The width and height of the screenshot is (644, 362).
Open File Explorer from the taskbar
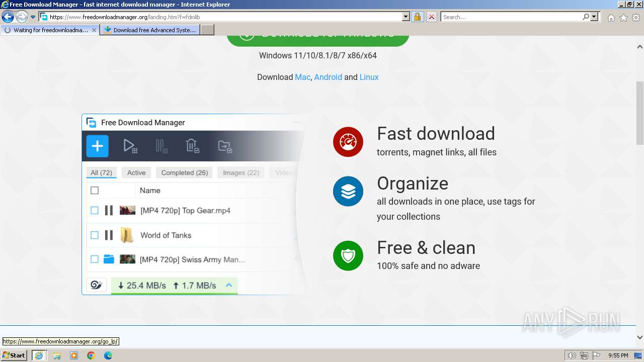[x=57, y=355]
